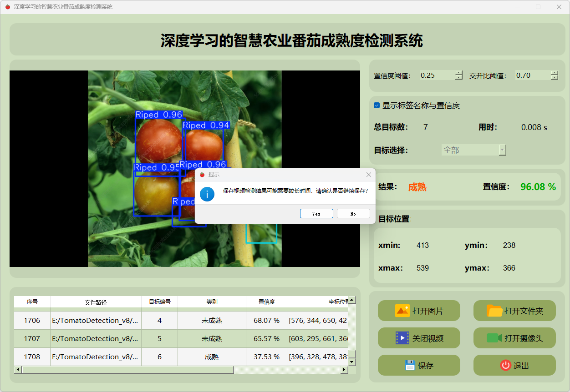Click the 置信度阈值 input field
Image resolution: width=570 pixels, height=392 pixels.
coord(437,75)
